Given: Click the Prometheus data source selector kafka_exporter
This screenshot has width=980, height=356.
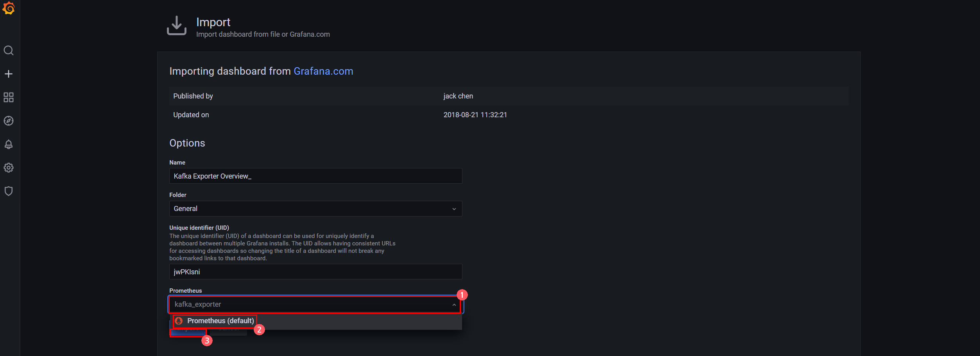Looking at the screenshot, I should (x=315, y=304).
